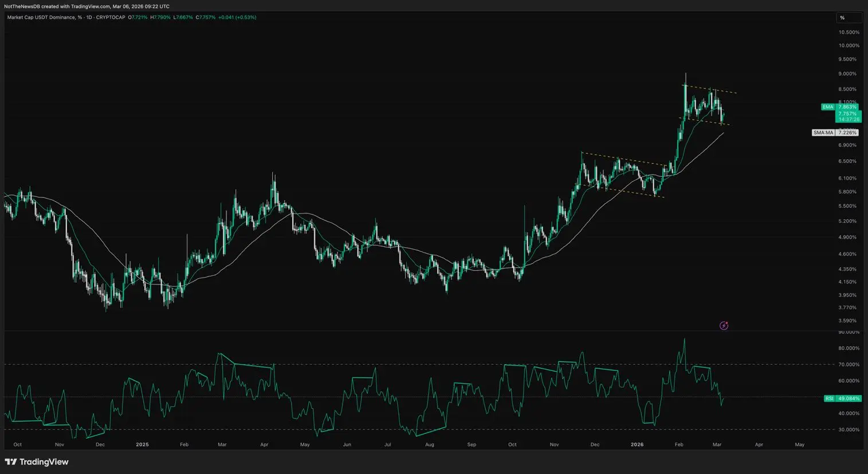Click the countdown timer 14:37:26

tap(849, 119)
